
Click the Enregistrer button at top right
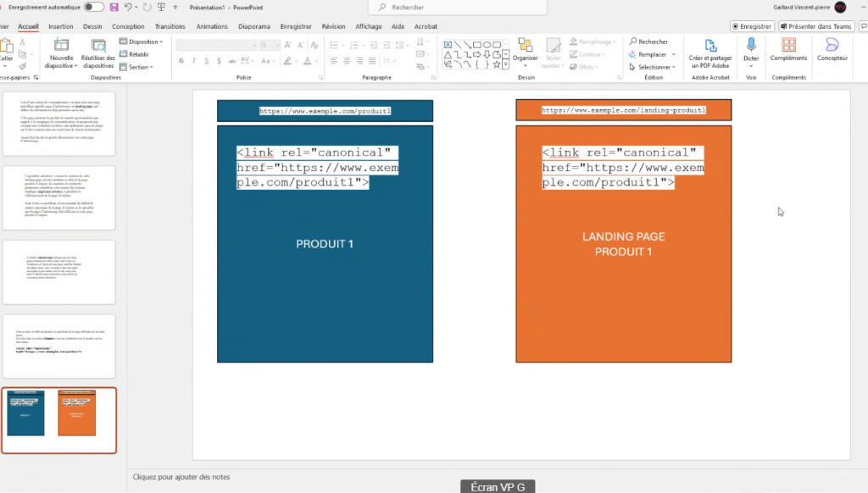[x=752, y=26]
